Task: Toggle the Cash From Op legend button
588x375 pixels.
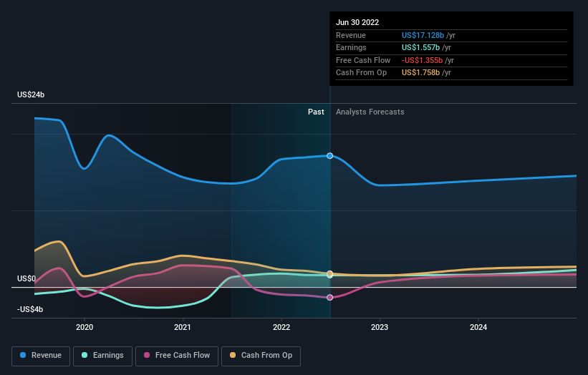Action: (261, 356)
